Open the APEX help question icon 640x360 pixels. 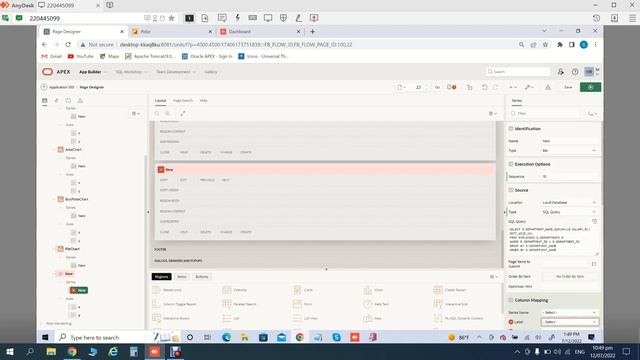click(x=575, y=72)
